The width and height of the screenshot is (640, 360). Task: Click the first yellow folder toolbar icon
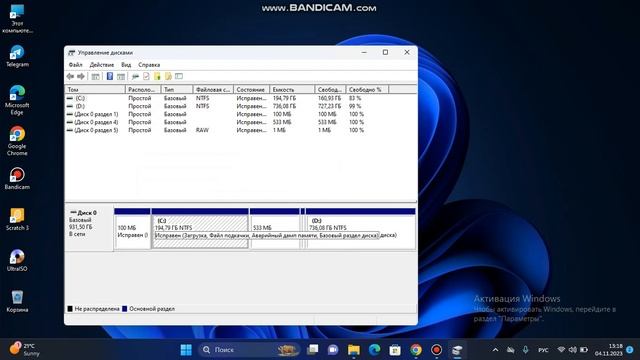click(157, 76)
